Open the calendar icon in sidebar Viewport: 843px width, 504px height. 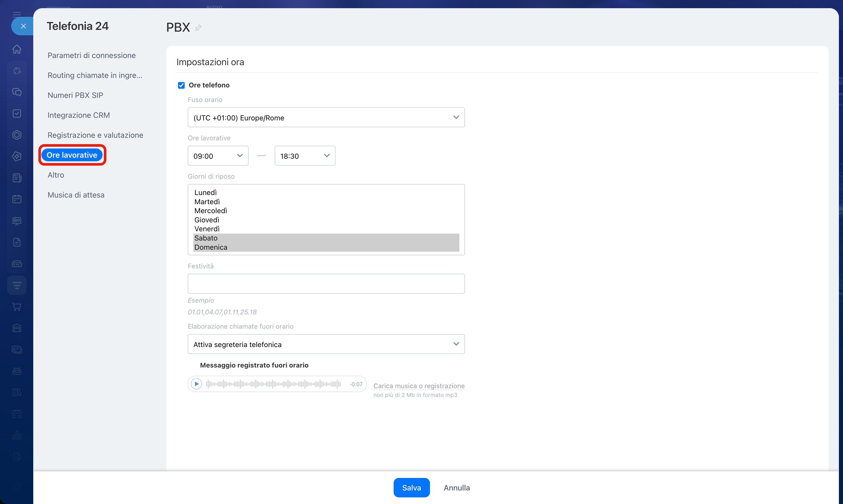[x=17, y=199]
